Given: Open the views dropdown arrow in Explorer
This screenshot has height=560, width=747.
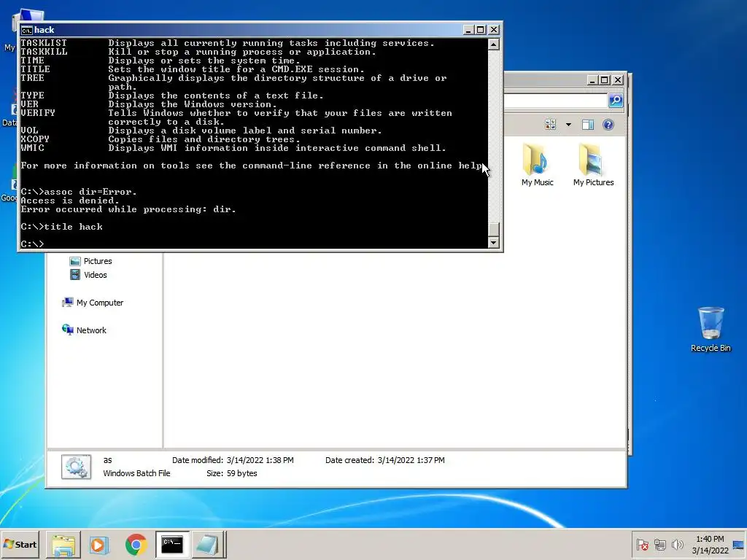Looking at the screenshot, I should [568, 125].
